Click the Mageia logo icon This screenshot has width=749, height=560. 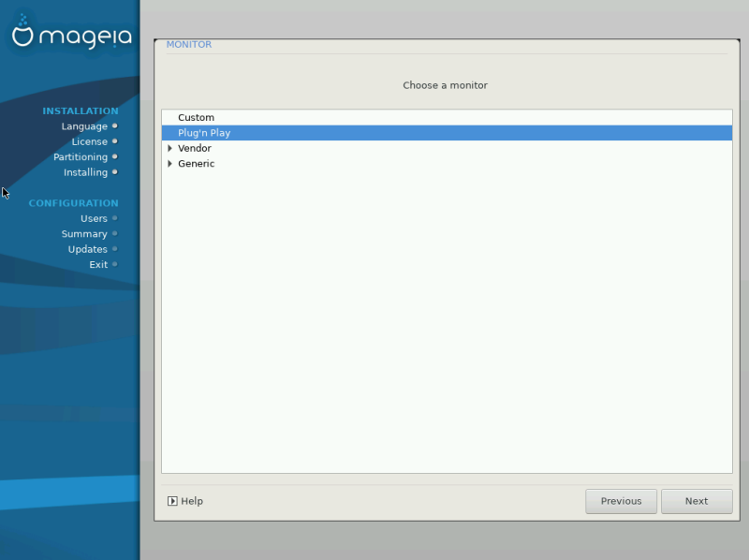(22, 31)
